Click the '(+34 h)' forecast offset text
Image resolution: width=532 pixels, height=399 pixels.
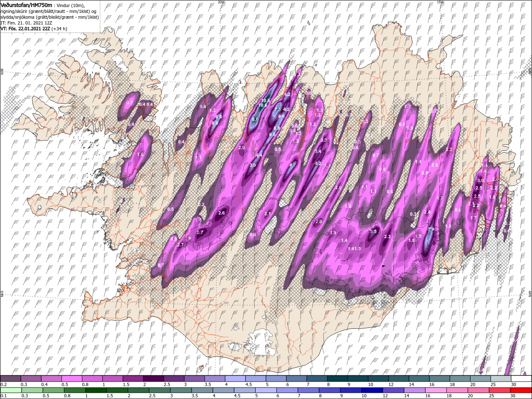pyautogui.click(x=59, y=29)
